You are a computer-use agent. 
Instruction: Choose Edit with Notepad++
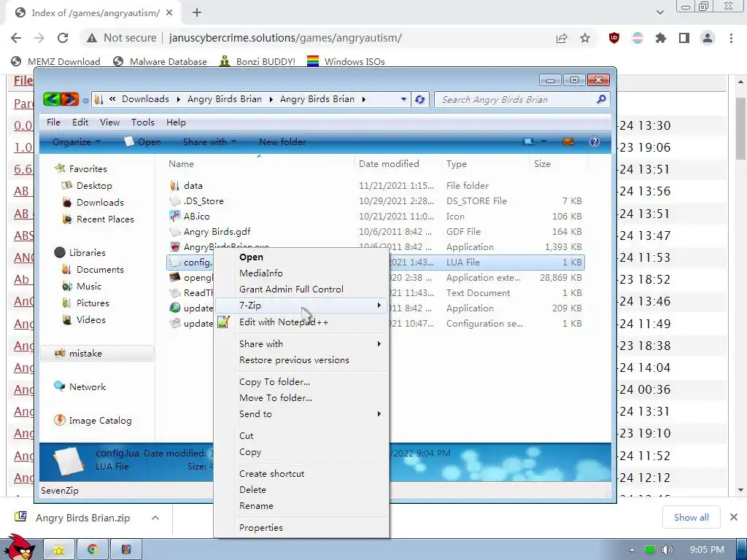click(x=284, y=322)
